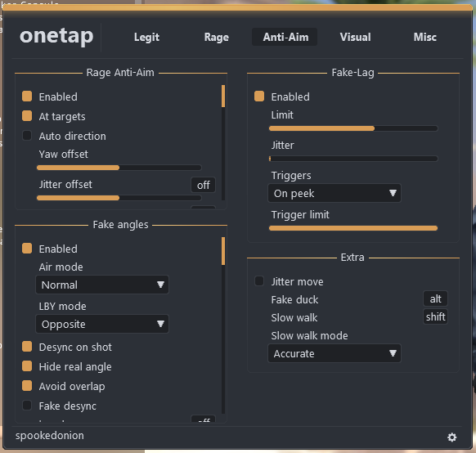Disable Rage Anti-Aim Enabled checkbox
Image resolution: width=476 pixels, height=453 pixels.
[x=27, y=96]
